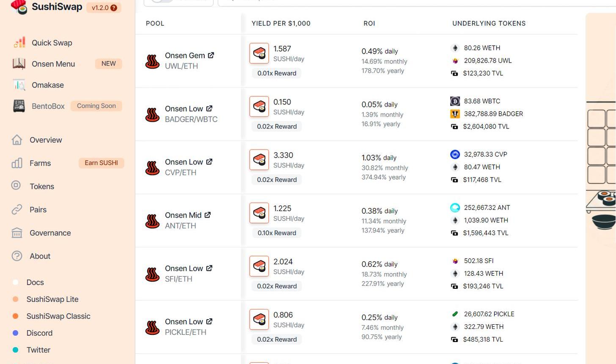This screenshot has width=616, height=364.
Task: Open the Discord link
Action: click(x=39, y=333)
